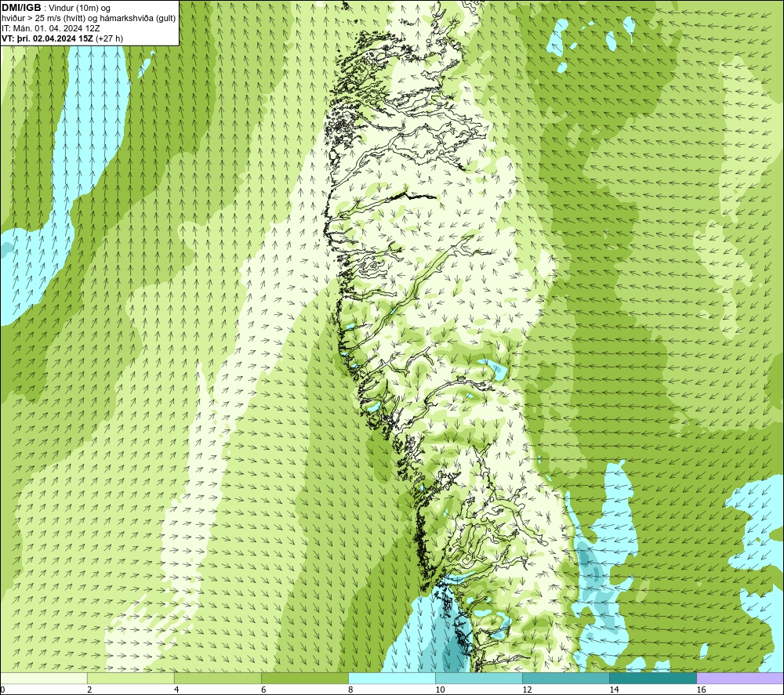Click the 'VT: þri. 02.04.2024 15Z' valid time
The height and width of the screenshot is (695, 784).
tap(48, 38)
